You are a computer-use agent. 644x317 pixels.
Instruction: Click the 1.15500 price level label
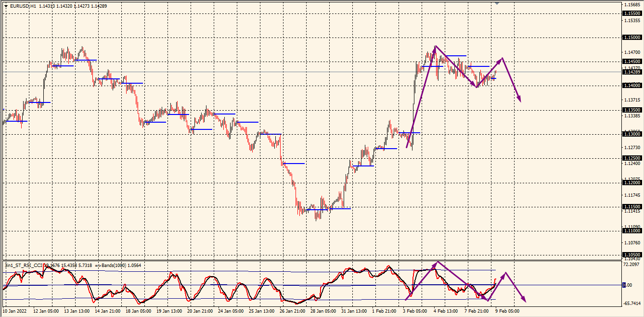point(631,13)
